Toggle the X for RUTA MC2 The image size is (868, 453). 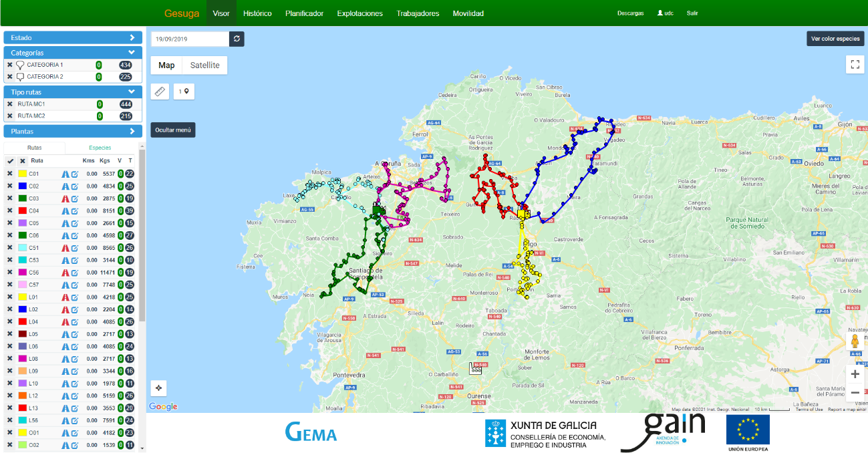[9, 116]
